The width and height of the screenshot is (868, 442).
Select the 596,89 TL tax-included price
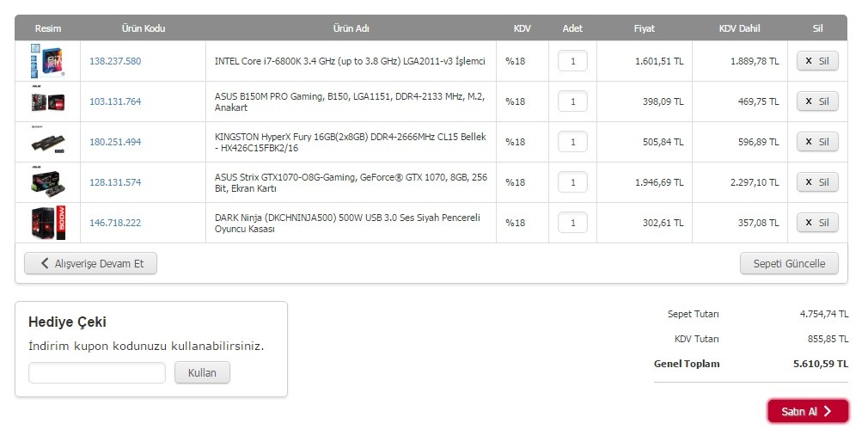[x=758, y=142]
